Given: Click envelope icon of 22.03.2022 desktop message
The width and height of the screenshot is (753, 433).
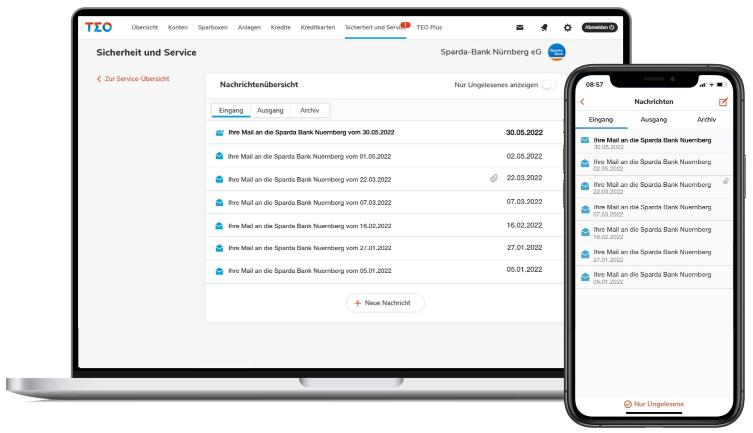Looking at the screenshot, I should tap(219, 179).
